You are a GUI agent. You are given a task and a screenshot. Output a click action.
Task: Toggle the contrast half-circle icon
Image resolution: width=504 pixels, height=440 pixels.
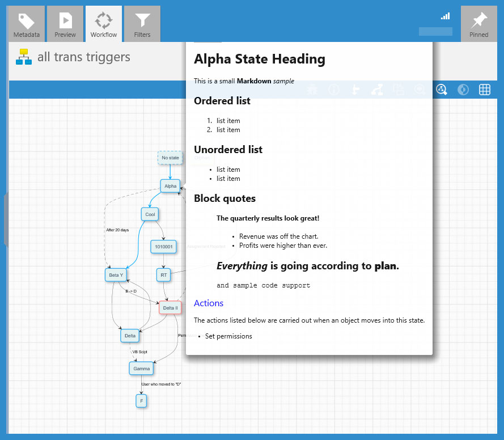tap(463, 90)
